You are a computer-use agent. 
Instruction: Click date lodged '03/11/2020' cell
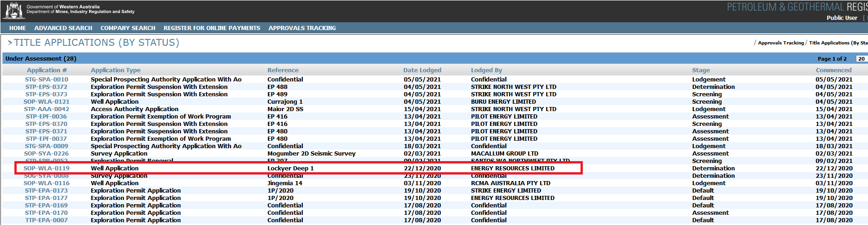point(422,183)
